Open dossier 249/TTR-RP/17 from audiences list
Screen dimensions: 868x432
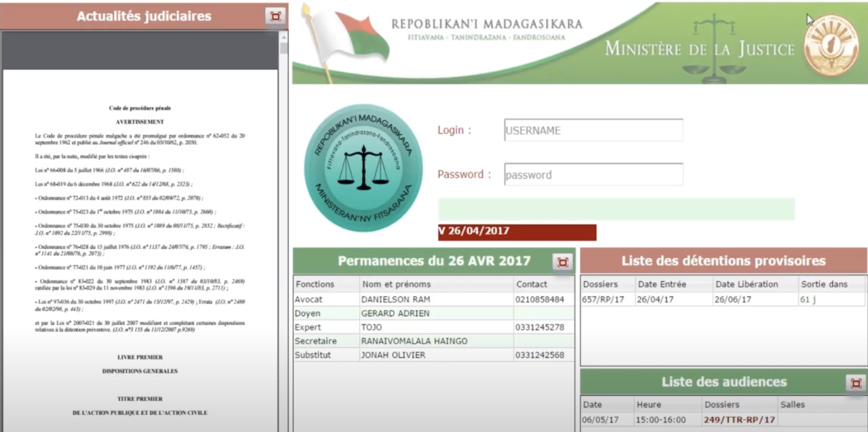coord(739,419)
